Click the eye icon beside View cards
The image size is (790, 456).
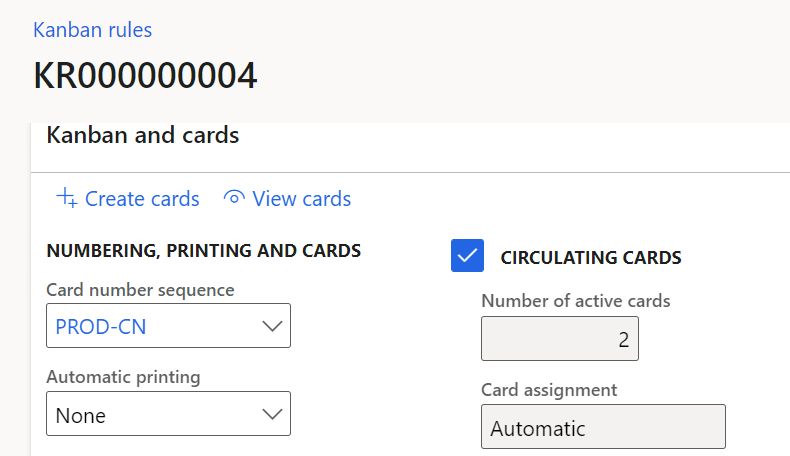(x=234, y=198)
